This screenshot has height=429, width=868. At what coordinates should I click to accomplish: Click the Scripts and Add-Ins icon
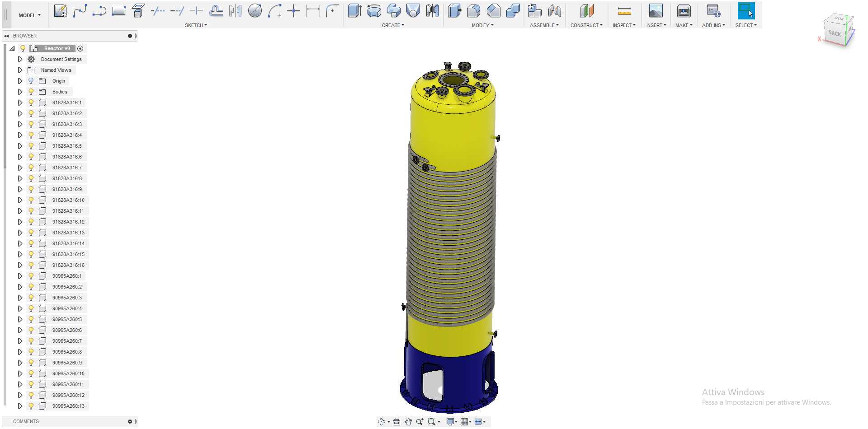[x=713, y=11]
